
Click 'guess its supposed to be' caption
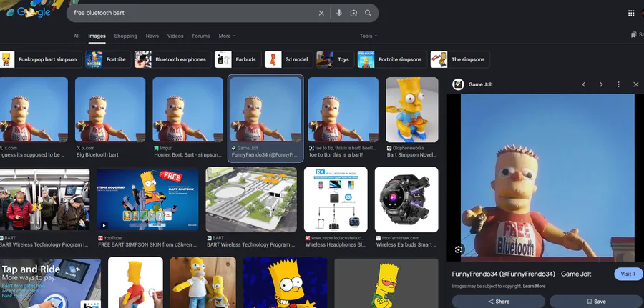tap(32, 155)
